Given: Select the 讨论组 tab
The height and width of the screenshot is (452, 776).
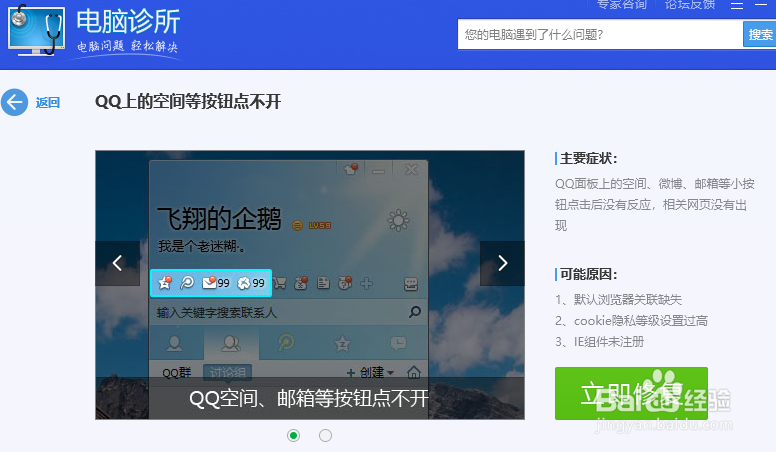Looking at the screenshot, I should point(227,372).
